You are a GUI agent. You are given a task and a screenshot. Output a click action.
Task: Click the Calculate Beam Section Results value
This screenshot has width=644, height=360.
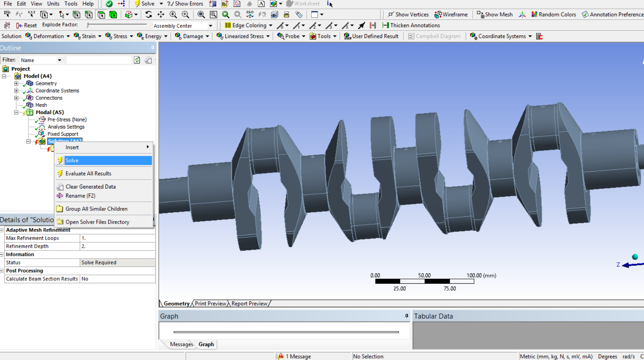pyautogui.click(x=118, y=279)
